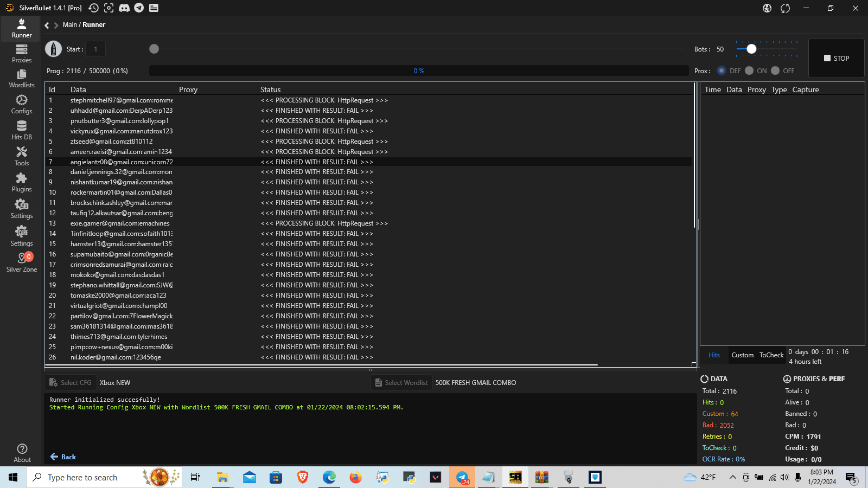Show hidden icons in the system tray
This screenshot has width=868, height=488.
click(x=732, y=477)
